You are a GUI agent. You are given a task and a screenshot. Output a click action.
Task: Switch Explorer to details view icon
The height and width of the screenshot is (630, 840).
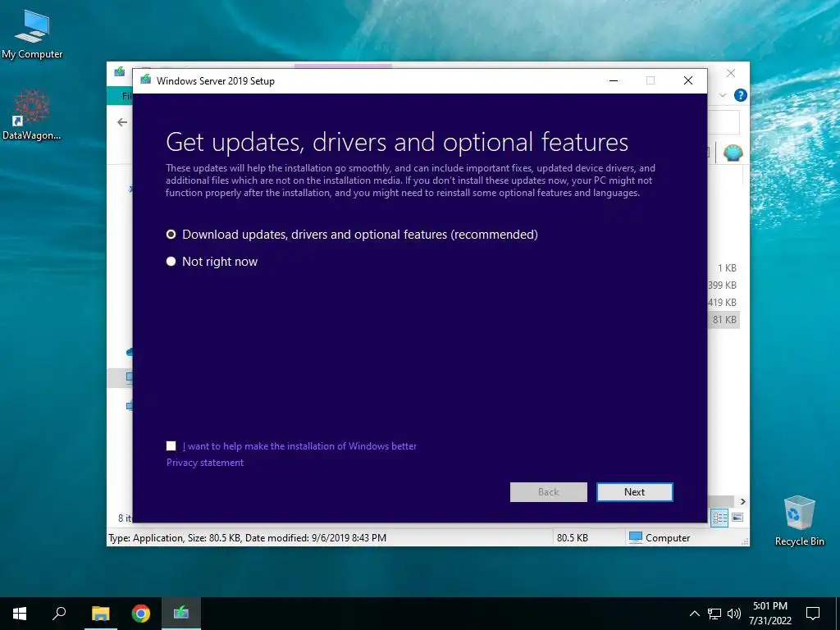click(x=719, y=518)
